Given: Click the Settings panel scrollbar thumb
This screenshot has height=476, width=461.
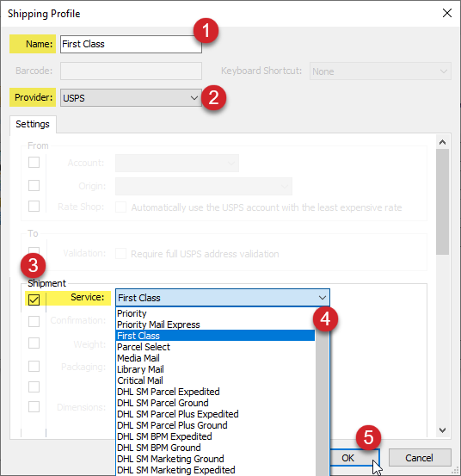Looking at the screenshot, I should (x=442, y=202).
